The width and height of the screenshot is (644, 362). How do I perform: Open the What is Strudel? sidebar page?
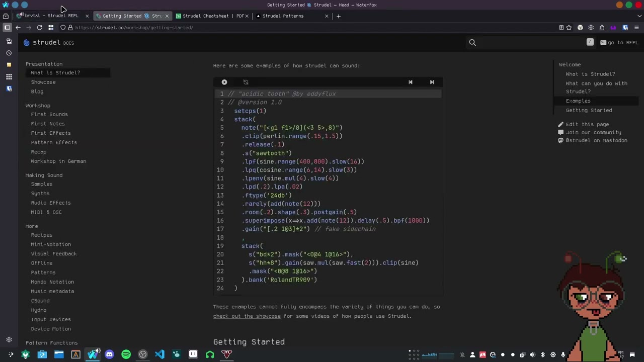click(55, 73)
